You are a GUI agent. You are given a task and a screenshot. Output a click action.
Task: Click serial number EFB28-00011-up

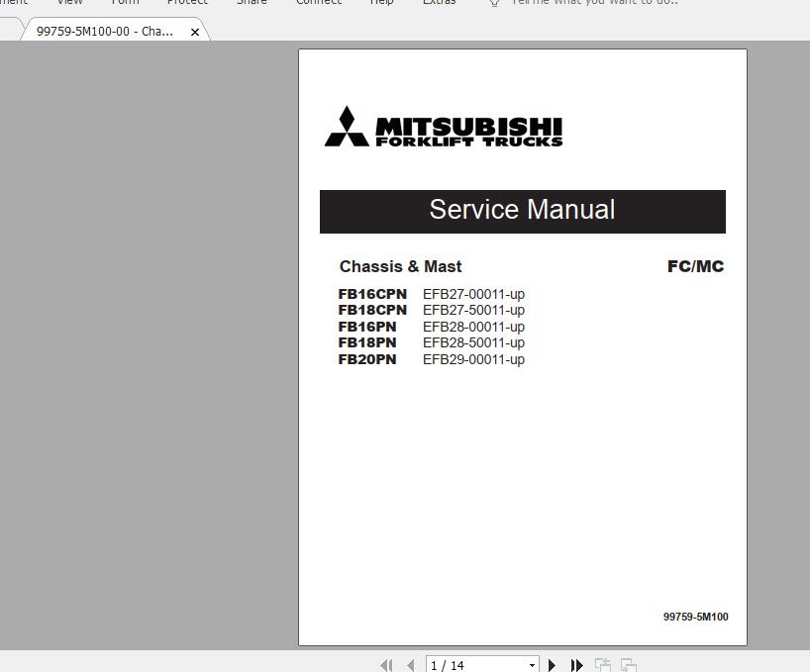tap(473, 327)
